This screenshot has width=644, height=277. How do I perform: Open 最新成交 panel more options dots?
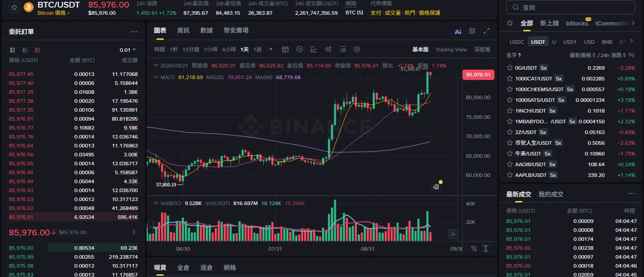click(x=631, y=194)
